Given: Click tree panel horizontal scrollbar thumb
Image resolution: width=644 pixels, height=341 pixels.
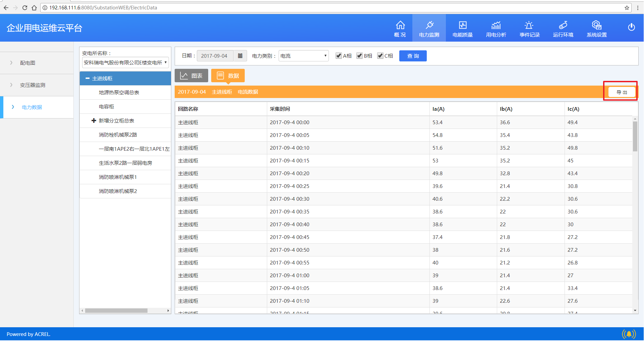Looking at the screenshot, I should (116, 311).
